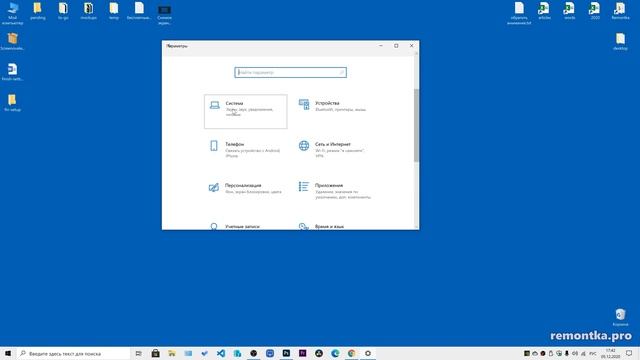This screenshot has height=360, width=640.
Task: Click the taskbar search text box
Action: point(73,353)
